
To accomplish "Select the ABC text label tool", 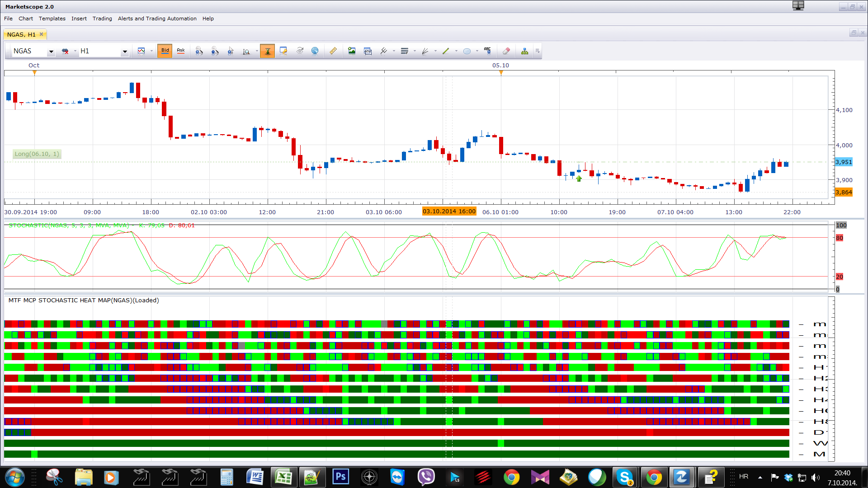I will point(487,51).
